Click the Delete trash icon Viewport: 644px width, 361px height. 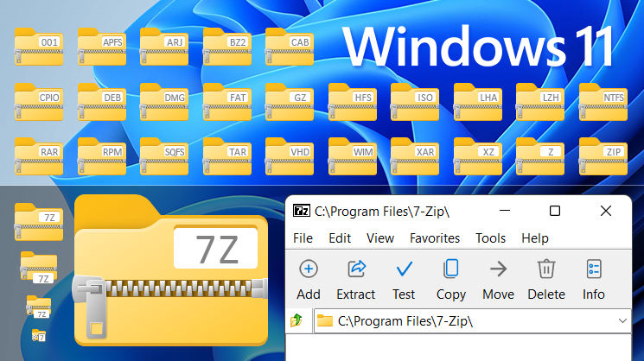pos(546,269)
